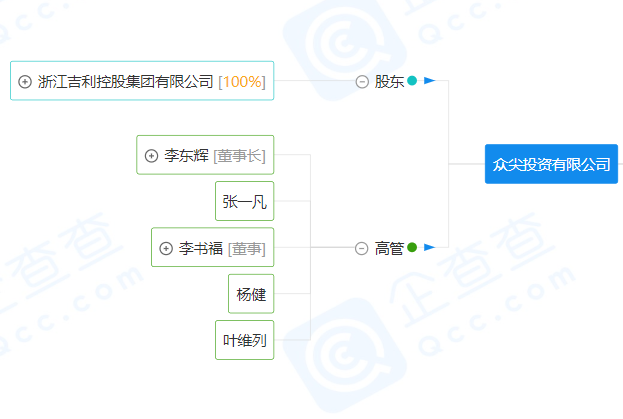This screenshot has width=623, height=419.
Task: Expand the 李书福 plus icon
Action: (x=166, y=248)
